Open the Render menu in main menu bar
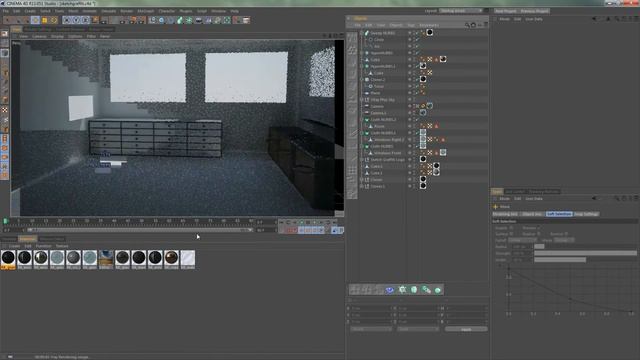Viewport: 640px width, 360px height. point(126,11)
